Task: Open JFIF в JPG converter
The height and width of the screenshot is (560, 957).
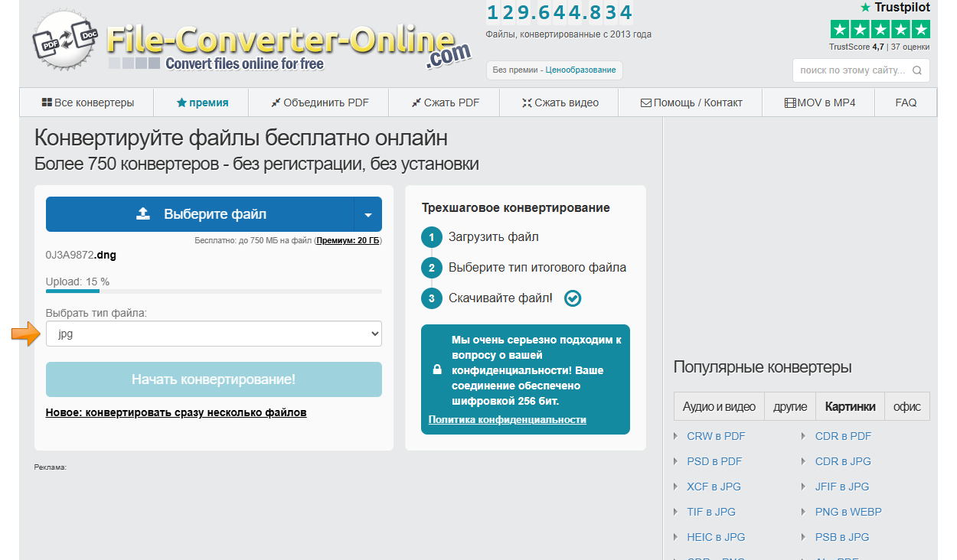Action: pyautogui.click(x=842, y=487)
